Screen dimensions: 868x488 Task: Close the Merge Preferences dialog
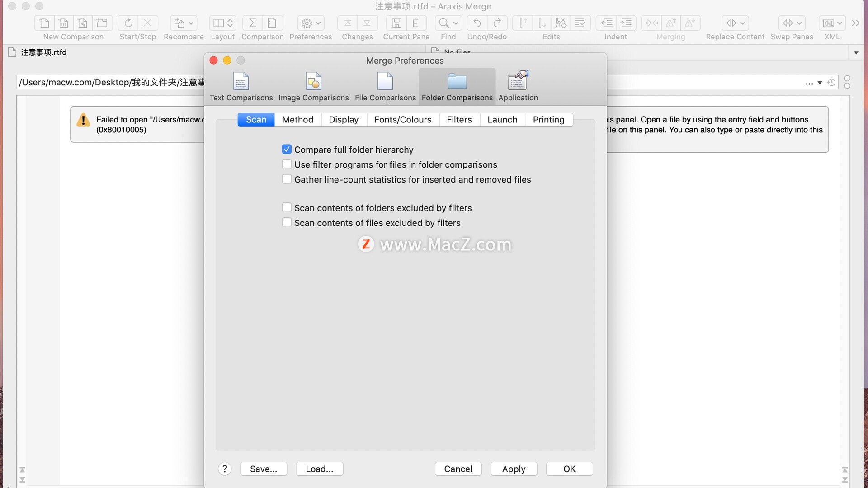point(214,60)
